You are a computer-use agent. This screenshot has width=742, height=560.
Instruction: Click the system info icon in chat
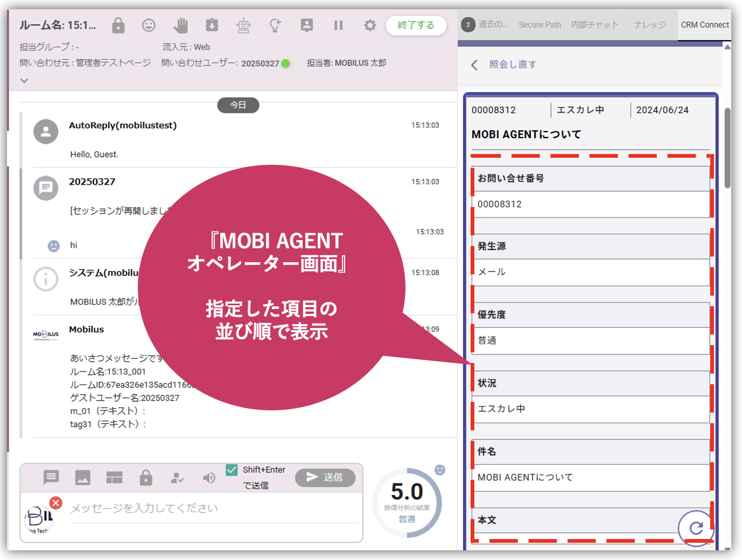click(46, 279)
